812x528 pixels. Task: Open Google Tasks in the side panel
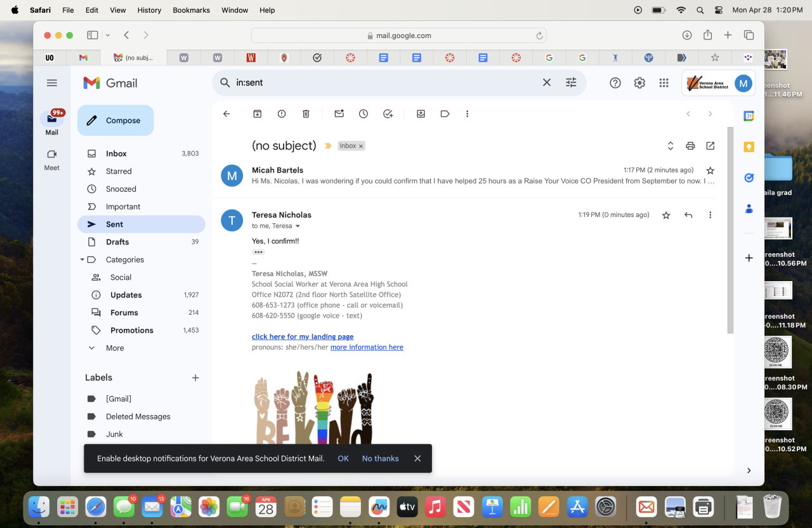[749, 178]
